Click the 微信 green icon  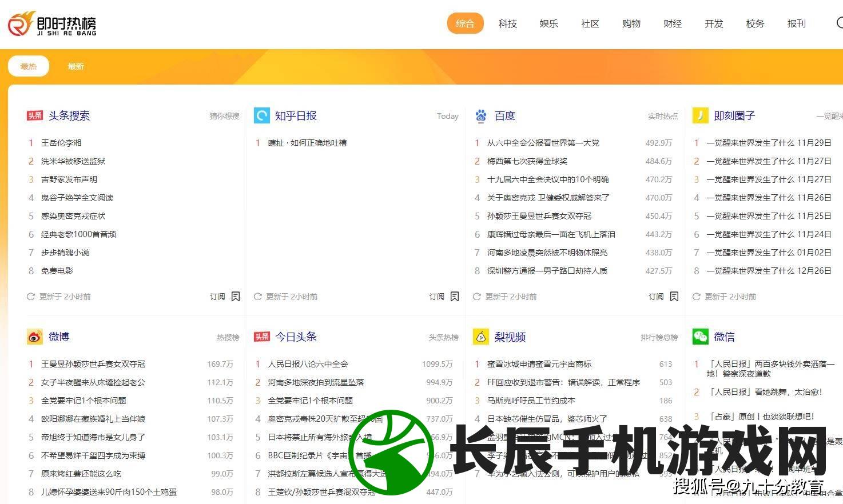700,337
